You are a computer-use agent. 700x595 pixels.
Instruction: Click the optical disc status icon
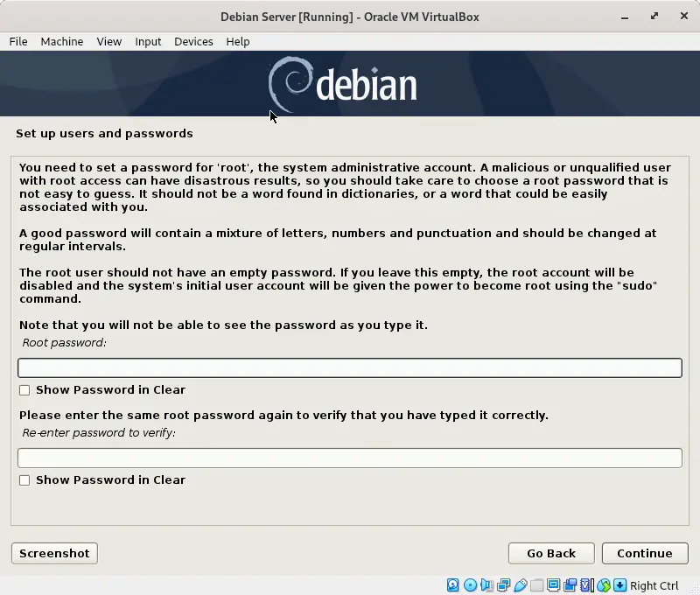pyautogui.click(x=470, y=585)
